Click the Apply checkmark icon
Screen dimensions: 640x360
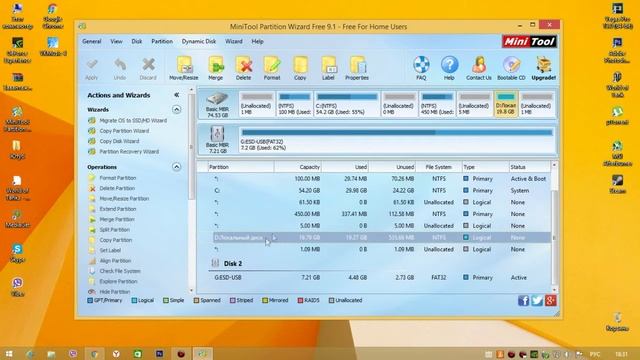tap(92, 64)
